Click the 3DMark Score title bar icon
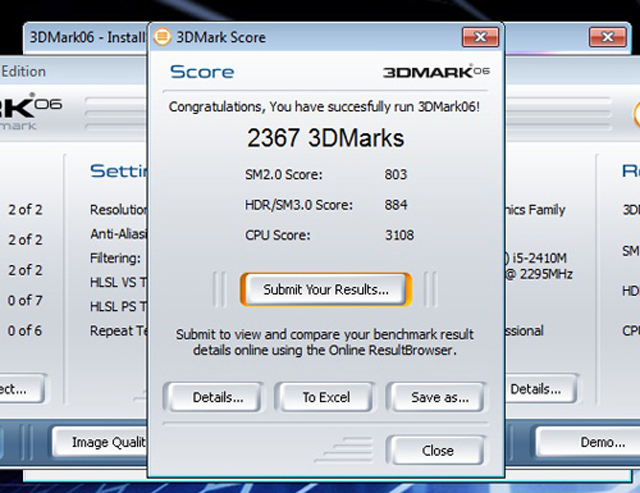640x493 pixels. click(x=162, y=37)
